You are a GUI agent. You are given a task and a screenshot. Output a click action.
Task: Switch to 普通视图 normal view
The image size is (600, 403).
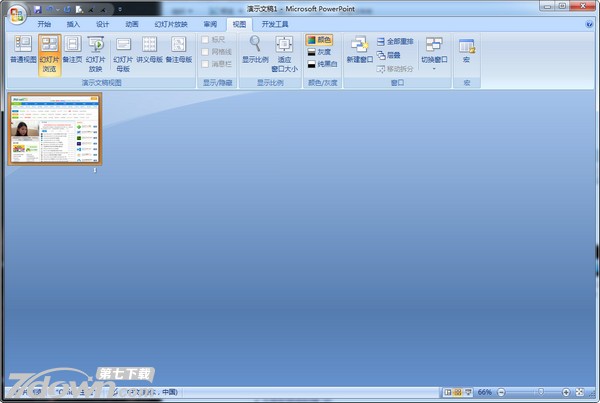pyautogui.click(x=23, y=50)
